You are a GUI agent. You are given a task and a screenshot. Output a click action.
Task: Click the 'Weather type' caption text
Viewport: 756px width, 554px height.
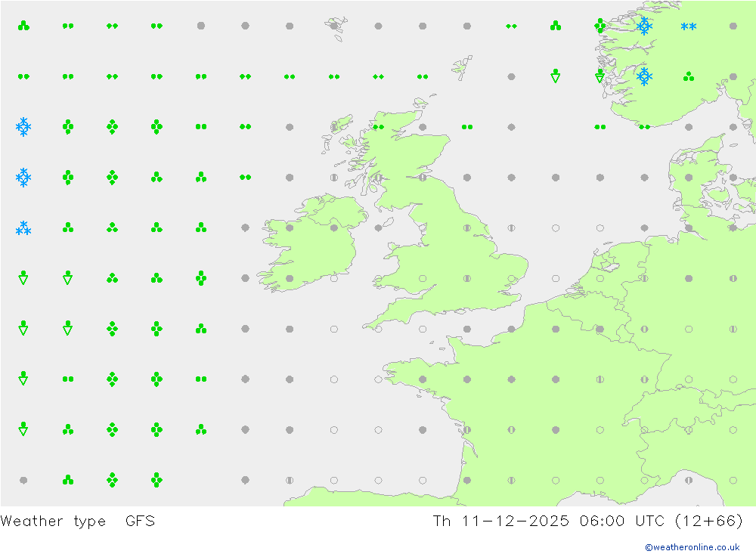tap(53, 522)
